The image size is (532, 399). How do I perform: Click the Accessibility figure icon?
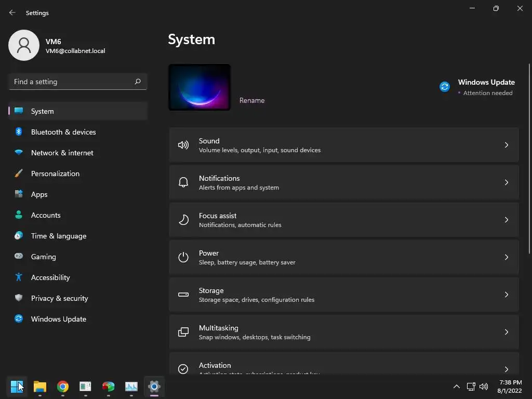click(19, 277)
